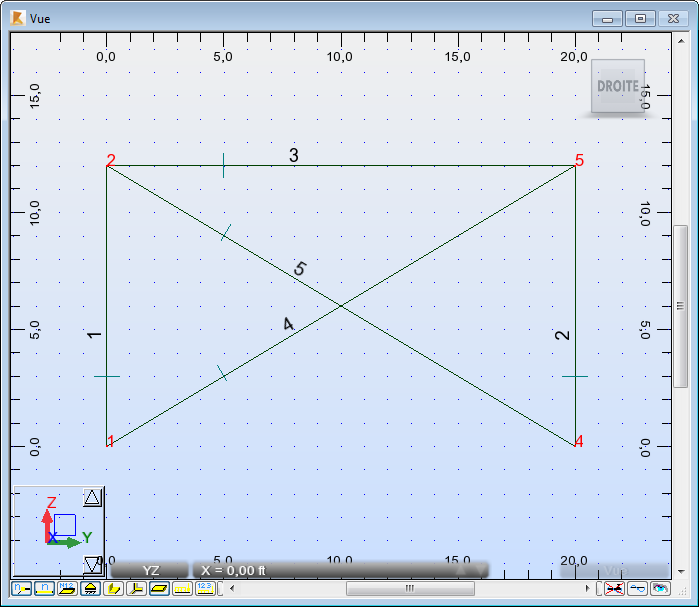Toggle section shapes display icon
This screenshot has height=607, width=699.
pyautogui.click(x=113, y=589)
